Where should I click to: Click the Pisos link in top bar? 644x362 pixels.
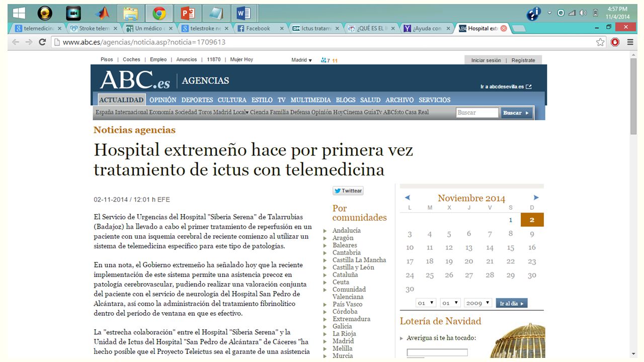click(107, 60)
